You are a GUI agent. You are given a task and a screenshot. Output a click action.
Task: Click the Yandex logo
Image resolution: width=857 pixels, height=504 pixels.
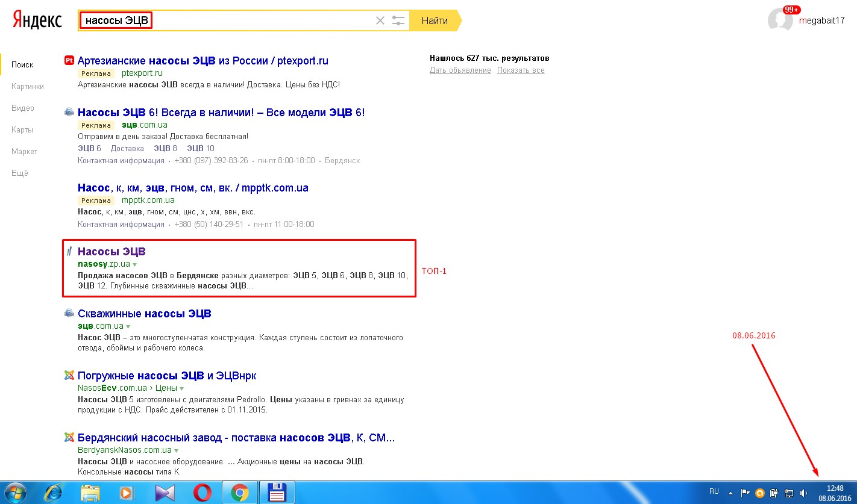tap(37, 20)
